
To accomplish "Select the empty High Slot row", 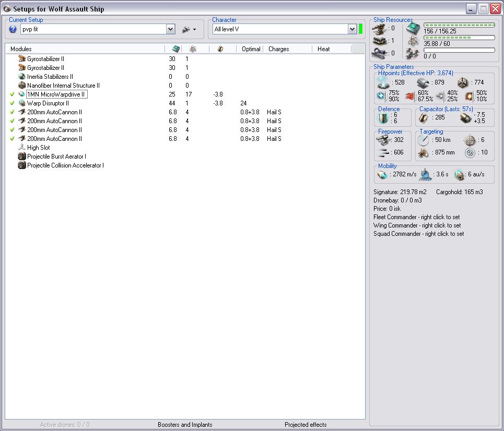I will [38, 148].
